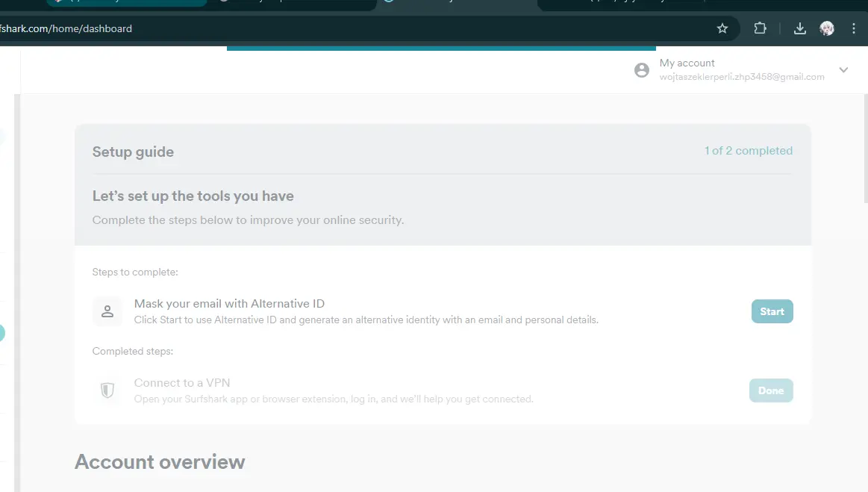Click the My account user avatar icon
The image size is (868, 492).
642,70
